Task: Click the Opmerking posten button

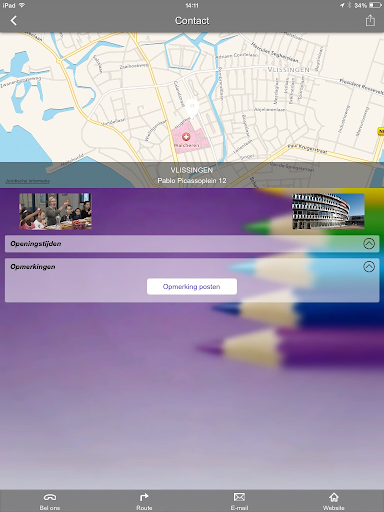Action: click(x=192, y=287)
